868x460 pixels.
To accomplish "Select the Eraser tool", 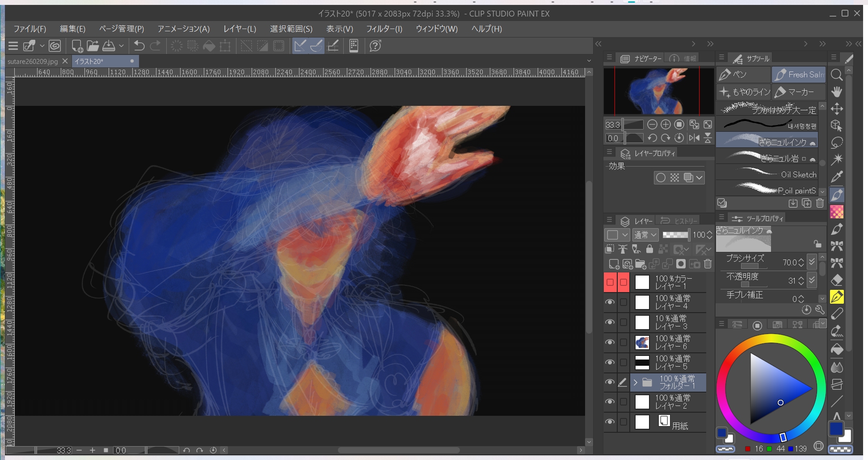I will 836,280.
